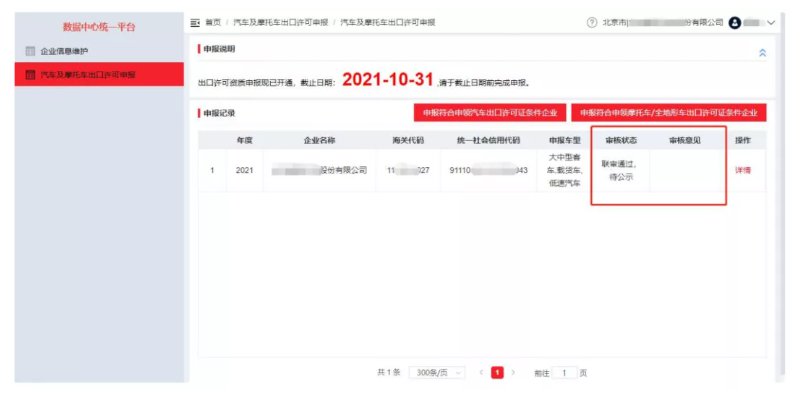Click the 操作 column header
Image resolution: width=801 pixels, height=397 pixels.
tap(743, 140)
